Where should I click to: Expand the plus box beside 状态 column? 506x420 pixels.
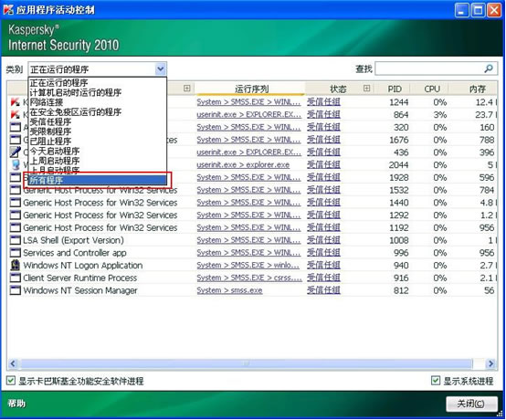(366, 88)
